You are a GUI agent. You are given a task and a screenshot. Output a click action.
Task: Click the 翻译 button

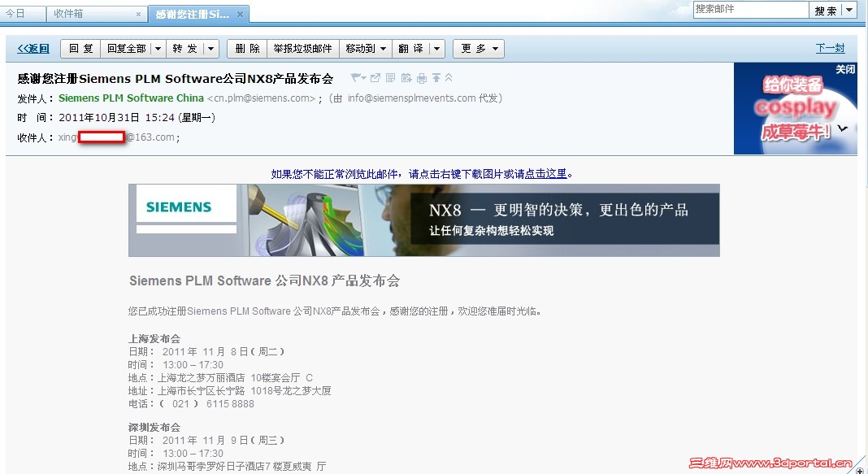(410, 49)
